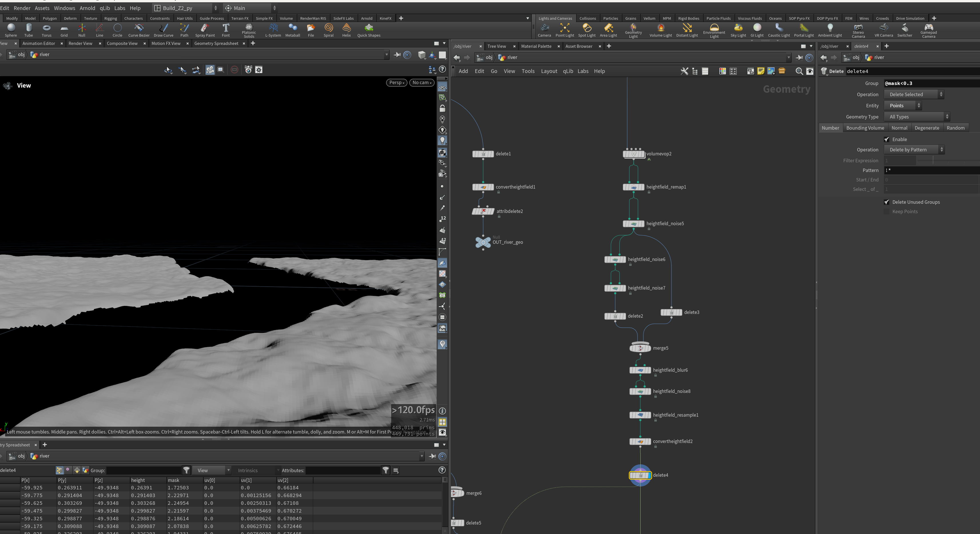980x534 pixels.
Task: Open the Persp viewport menu
Action: pyautogui.click(x=396, y=83)
